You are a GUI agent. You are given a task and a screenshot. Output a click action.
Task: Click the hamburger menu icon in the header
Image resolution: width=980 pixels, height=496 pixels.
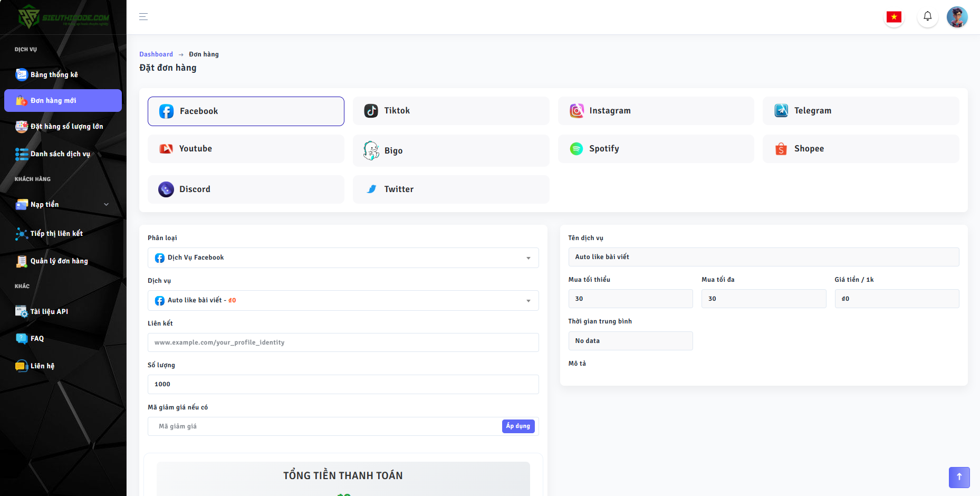click(143, 17)
